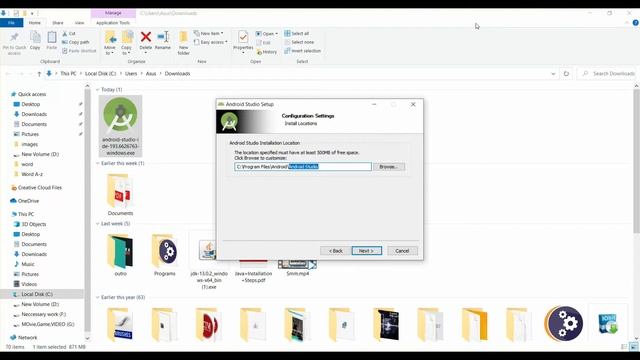This screenshot has height=360, width=640.
Task: Switch to large icons view button
Action: (634, 347)
